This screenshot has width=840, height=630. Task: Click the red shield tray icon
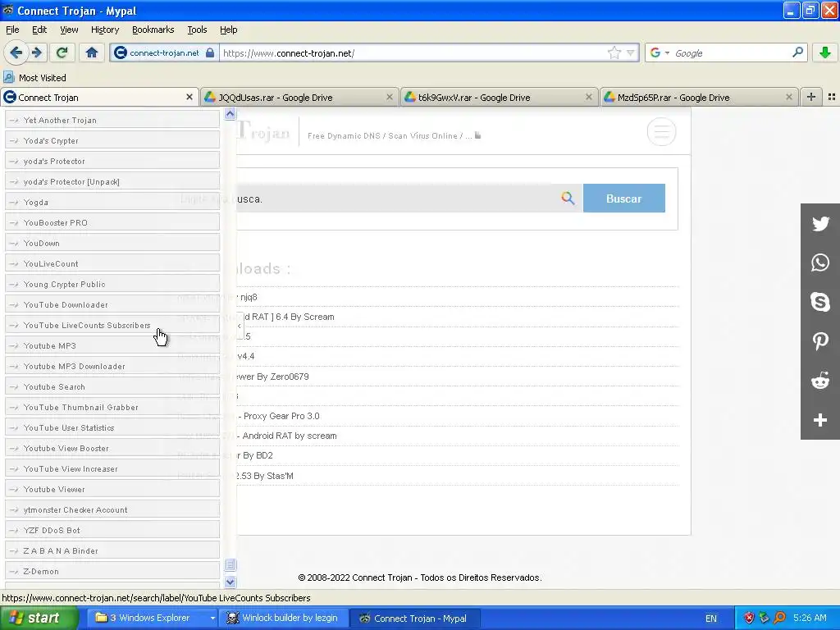pos(749,618)
